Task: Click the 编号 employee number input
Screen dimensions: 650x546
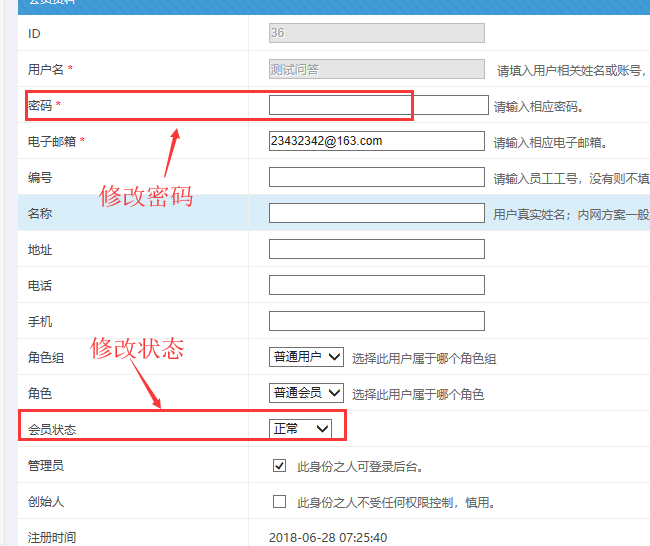Action: [x=376, y=177]
